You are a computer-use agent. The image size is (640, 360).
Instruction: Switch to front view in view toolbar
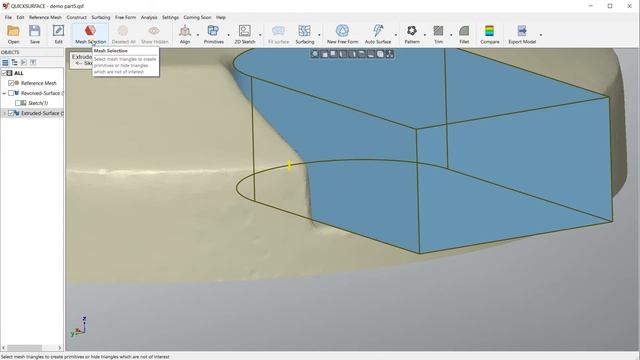(324, 54)
